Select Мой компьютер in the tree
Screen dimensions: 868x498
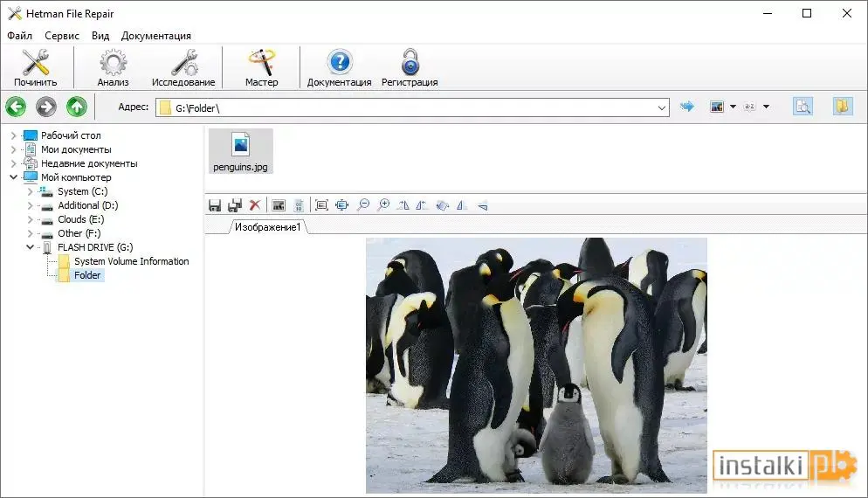(76, 177)
